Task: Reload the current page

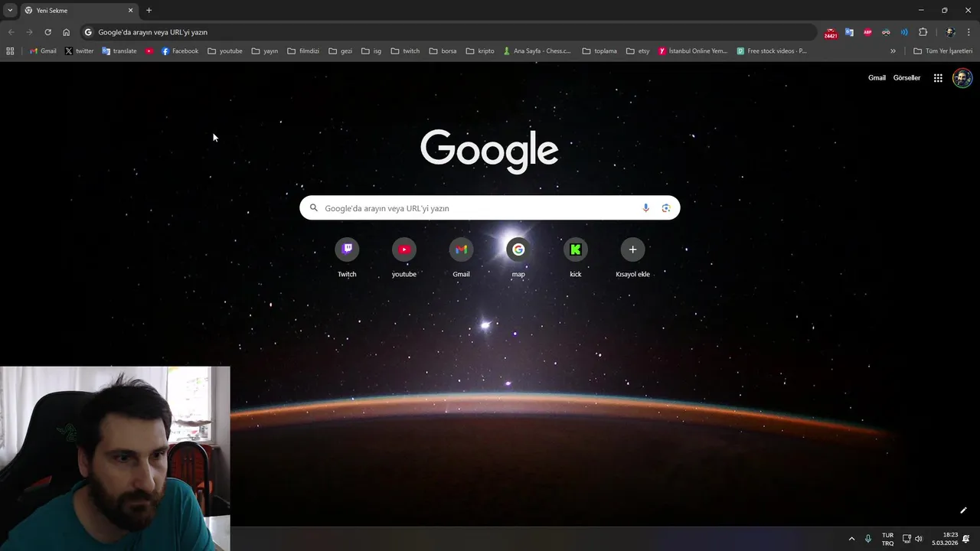Action: pos(47,32)
